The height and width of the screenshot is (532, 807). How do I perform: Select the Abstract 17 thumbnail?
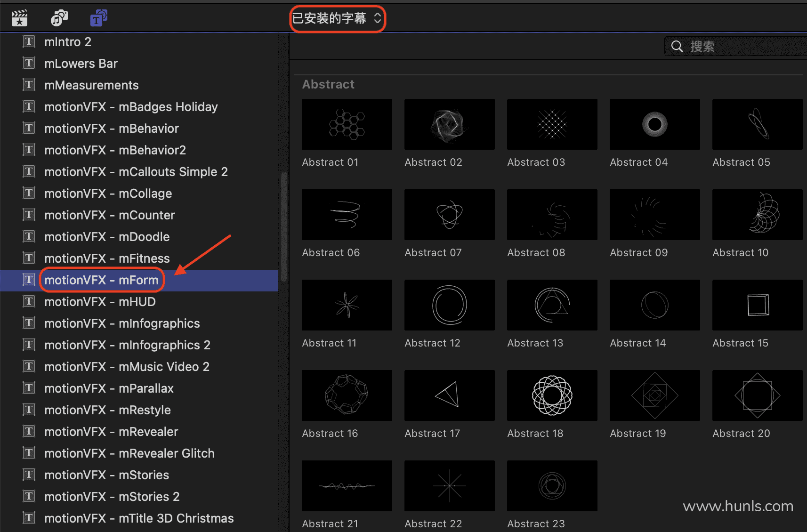pyautogui.click(x=450, y=395)
